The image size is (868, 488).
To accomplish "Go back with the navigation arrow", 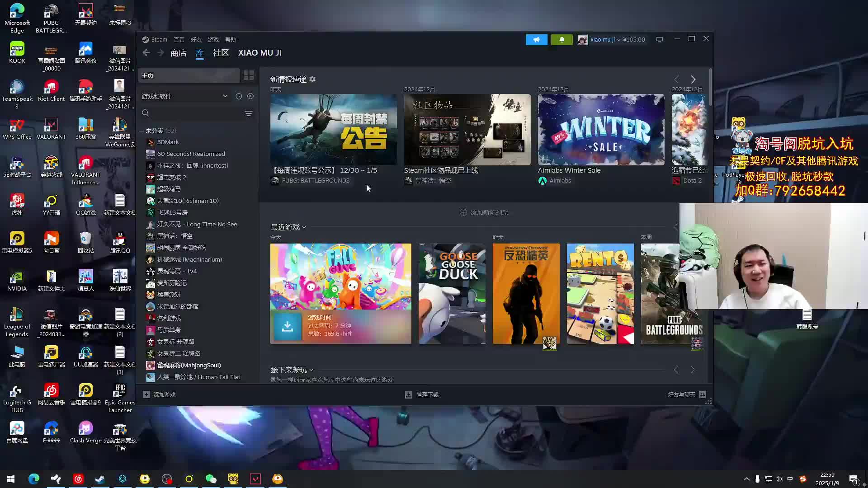I will click(146, 53).
